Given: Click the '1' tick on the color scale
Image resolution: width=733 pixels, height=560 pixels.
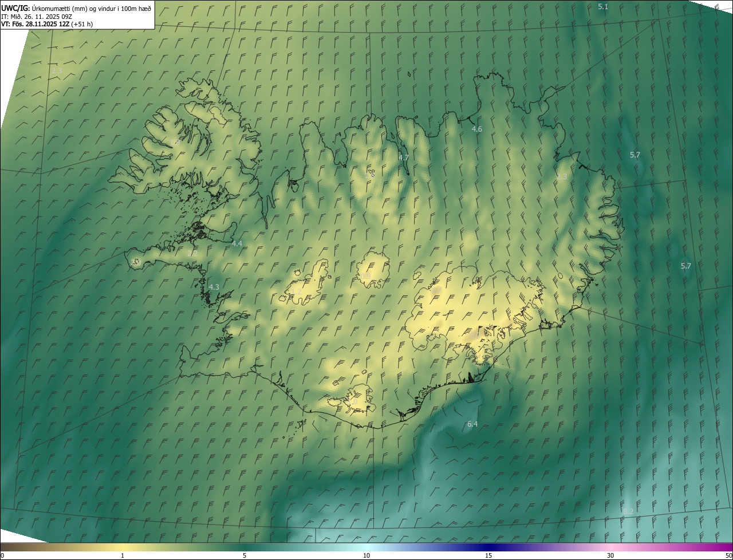Looking at the screenshot, I should point(123,555).
